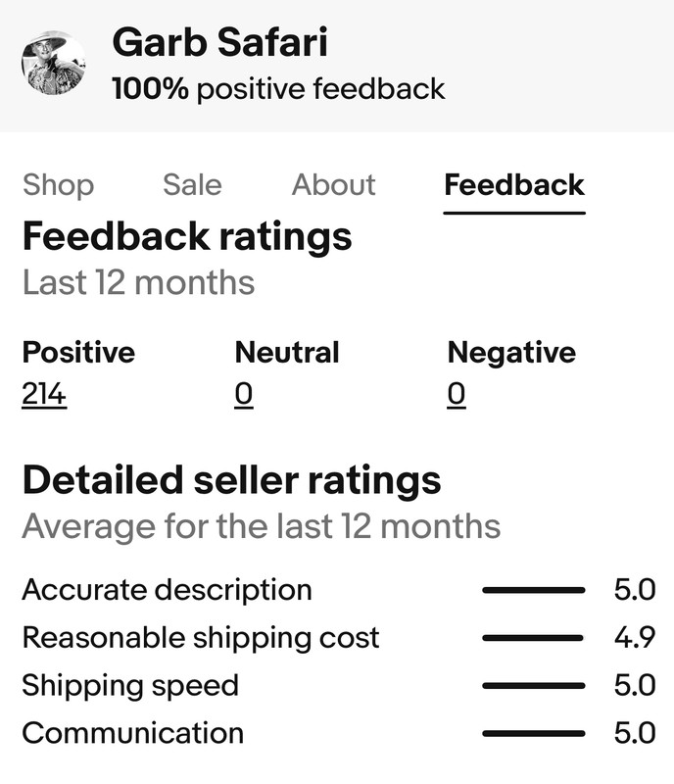Click the 100% positive feedback text
The height and width of the screenshot is (784, 674).
tap(278, 89)
